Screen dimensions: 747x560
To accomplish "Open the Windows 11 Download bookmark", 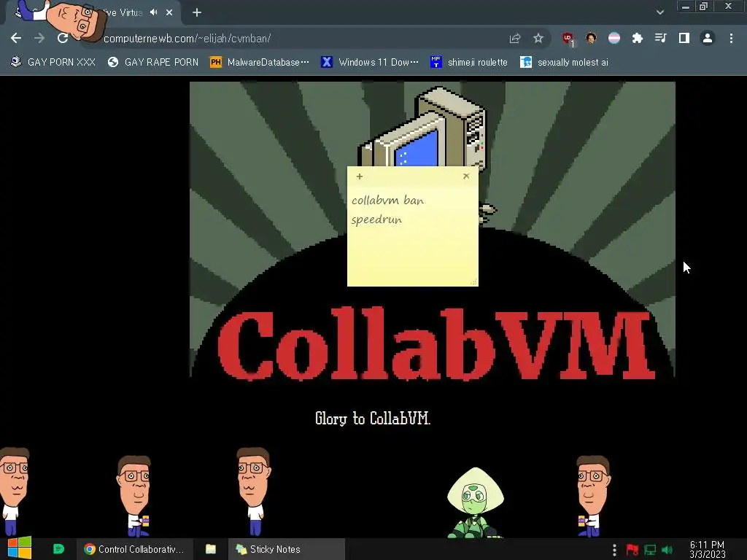I will (370, 63).
